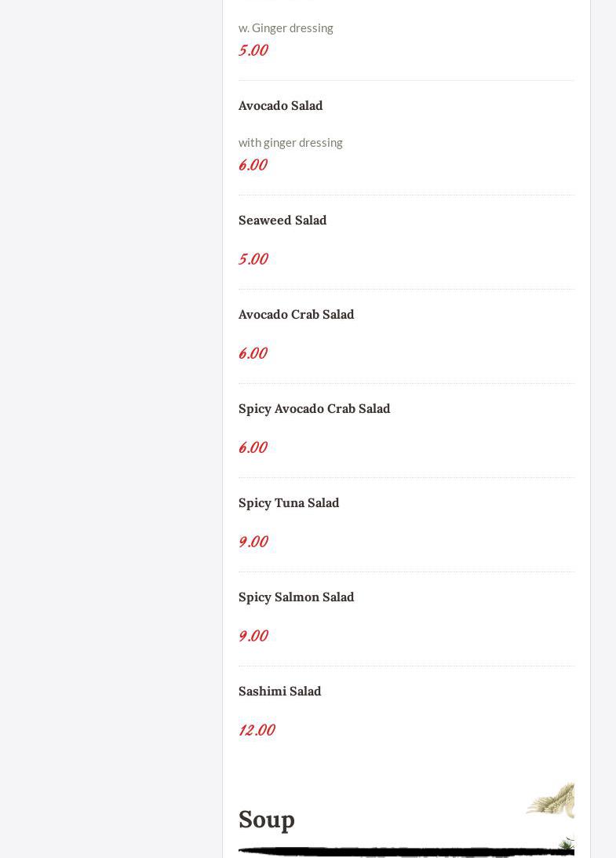The height and width of the screenshot is (858, 616).
Task: Click the decorative illustration beside the Soup heading
Action: pyautogui.click(x=552, y=802)
